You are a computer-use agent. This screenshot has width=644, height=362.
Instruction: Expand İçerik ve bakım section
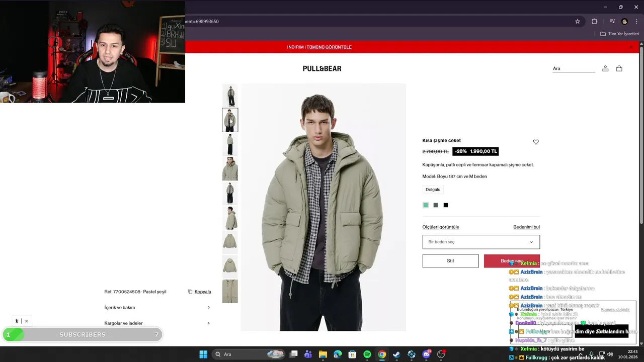coord(157,308)
